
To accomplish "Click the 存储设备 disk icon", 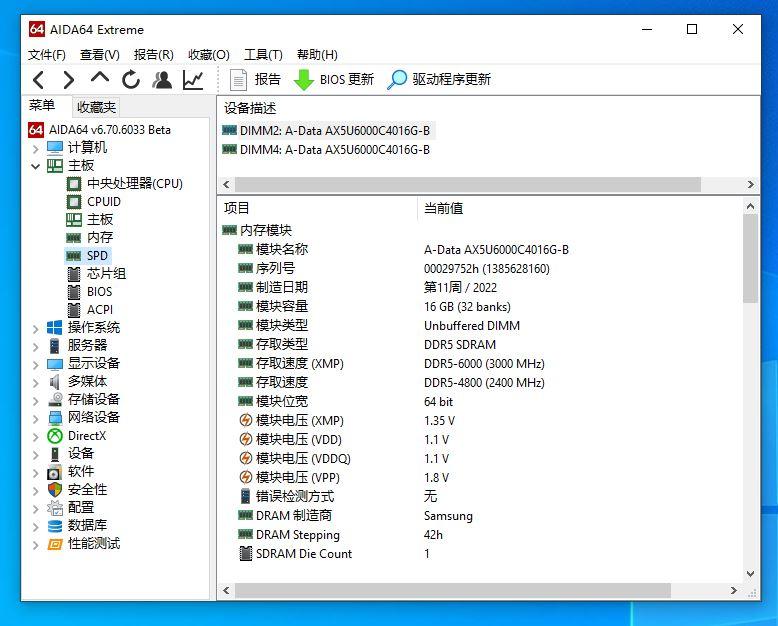I will 55,400.
